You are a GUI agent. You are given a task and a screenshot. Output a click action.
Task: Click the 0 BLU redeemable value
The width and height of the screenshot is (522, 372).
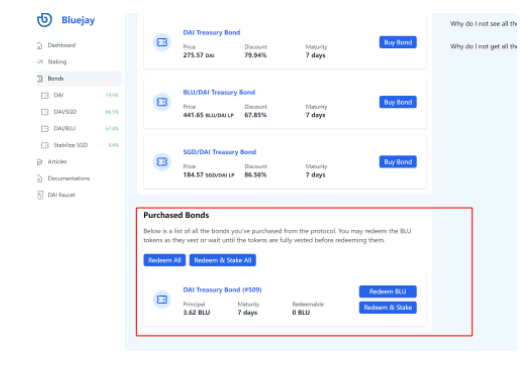pos(301,313)
